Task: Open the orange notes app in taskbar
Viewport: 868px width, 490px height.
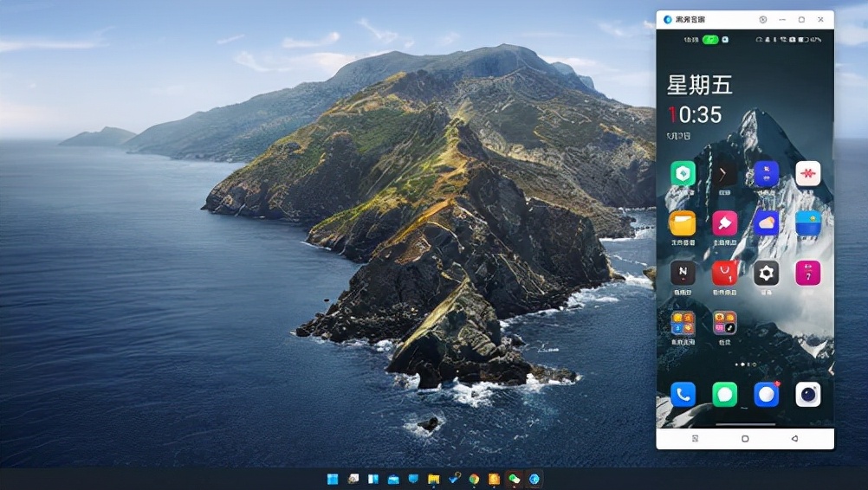Action: point(494,479)
